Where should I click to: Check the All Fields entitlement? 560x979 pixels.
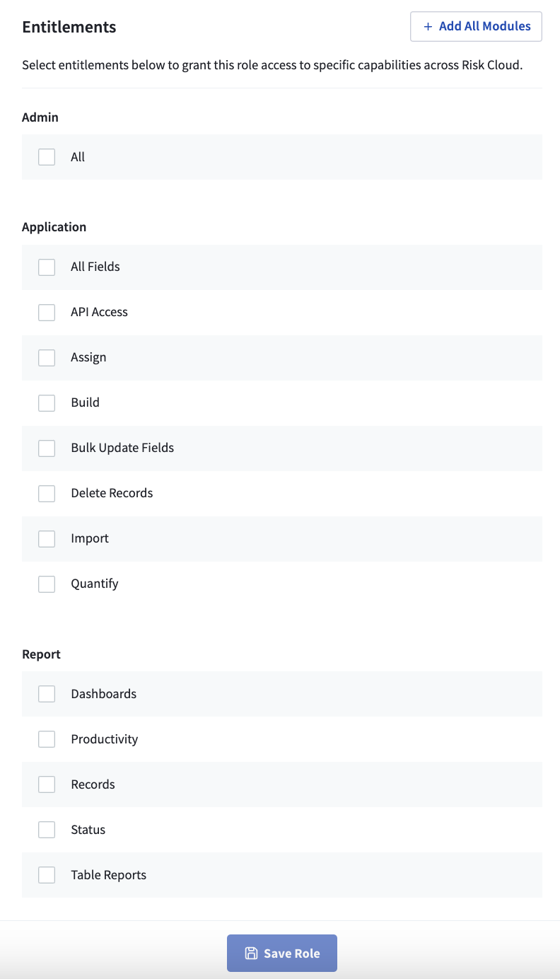coord(47,267)
